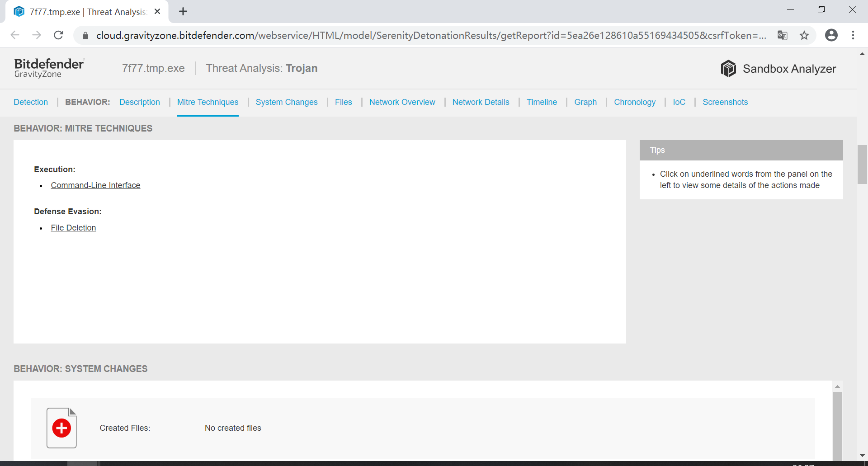Open the Network Overview tab

pyautogui.click(x=402, y=102)
